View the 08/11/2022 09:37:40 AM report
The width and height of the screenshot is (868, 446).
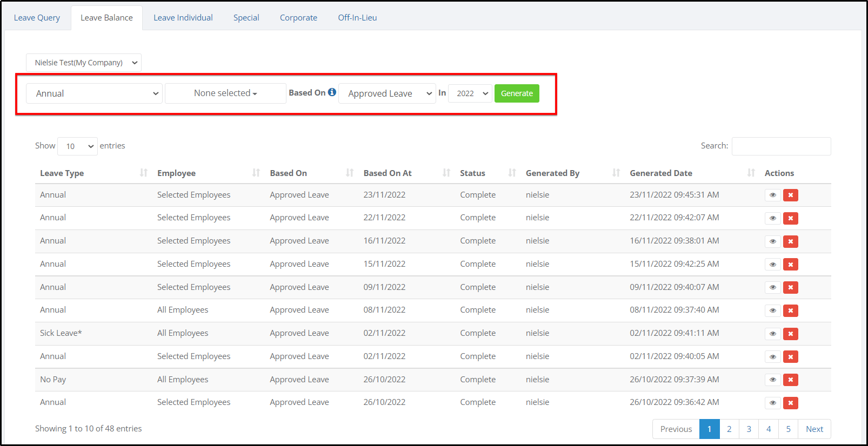pyautogui.click(x=772, y=310)
